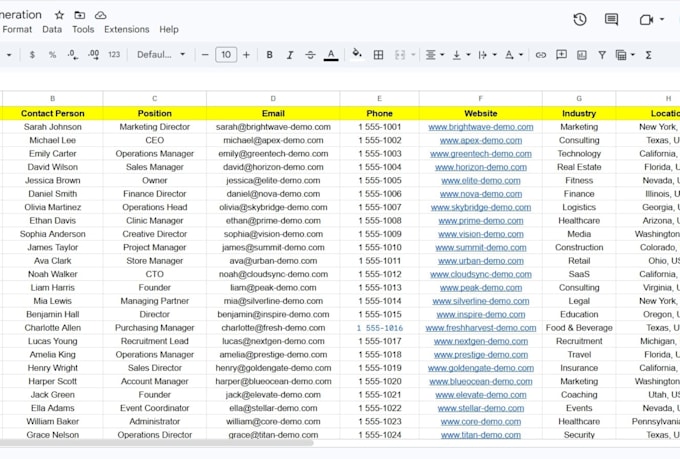Open text wrapping dropdown
The height and width of the screenshot is (459, 680).
[x=487, y=55]
